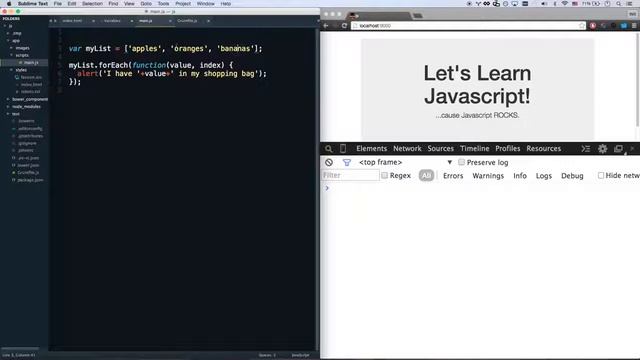Enable the Preserve log checkbox
The height and width of the screenshot is (360, 640).
pyautogui.click(x=461, y=162)
